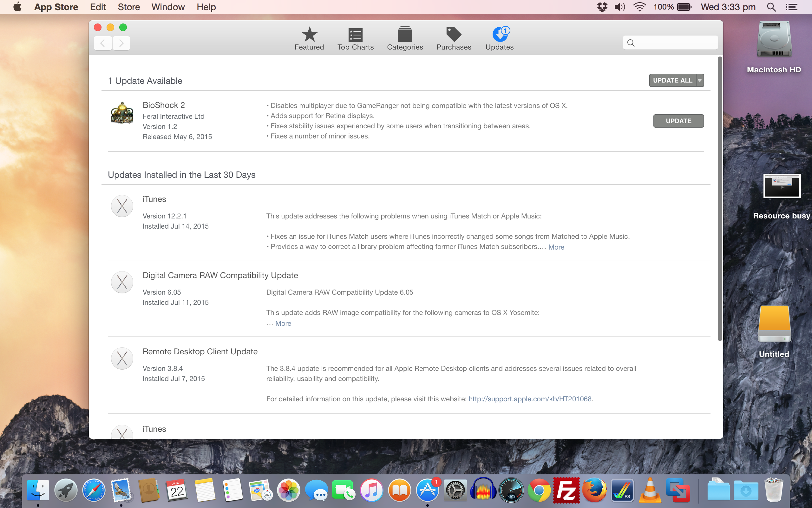The height and width of the screenshot is (508, 812).
Task: Click the clock showing Wed 3:33 pm
Action: tap(728, 7)
